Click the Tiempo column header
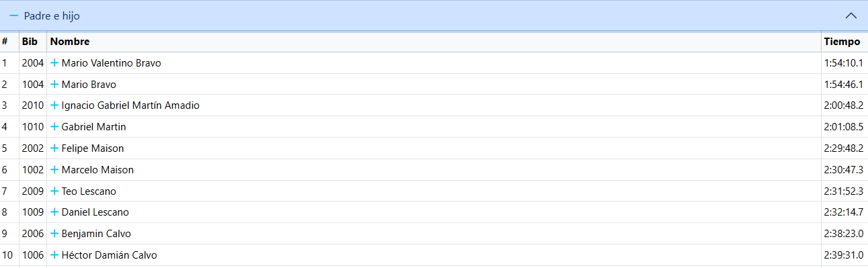This screenshot has width=868, height=268. 842,42
